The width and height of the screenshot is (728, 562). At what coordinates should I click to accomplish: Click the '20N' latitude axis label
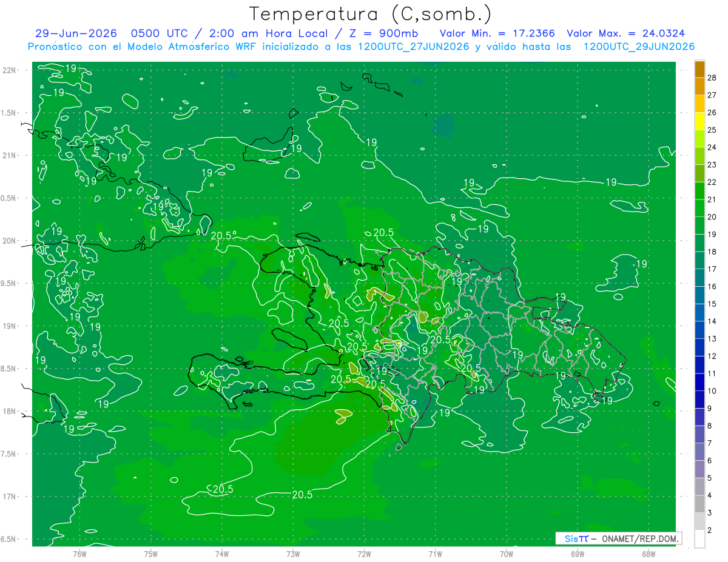(8, 241)
